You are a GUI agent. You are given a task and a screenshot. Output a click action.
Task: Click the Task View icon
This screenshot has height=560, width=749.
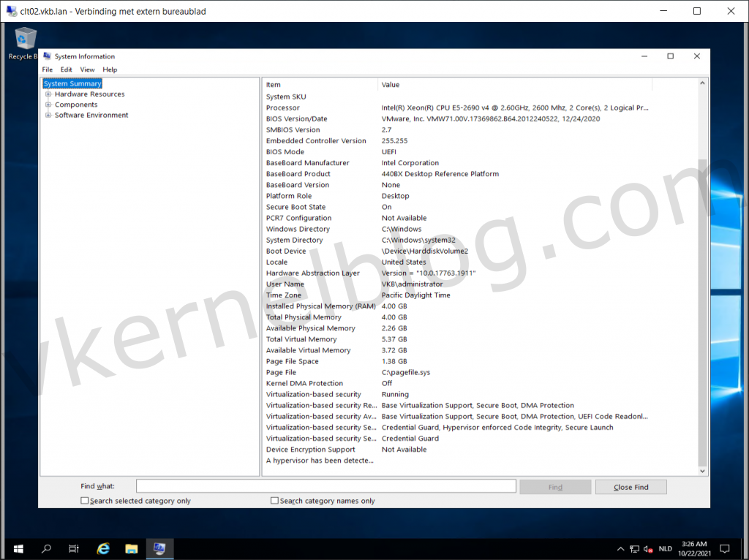click(73, 548)
